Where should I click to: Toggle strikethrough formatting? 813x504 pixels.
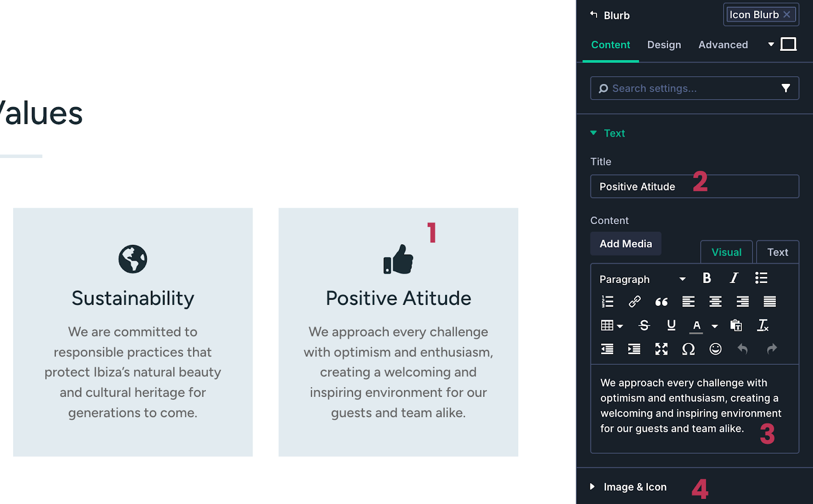644,325
